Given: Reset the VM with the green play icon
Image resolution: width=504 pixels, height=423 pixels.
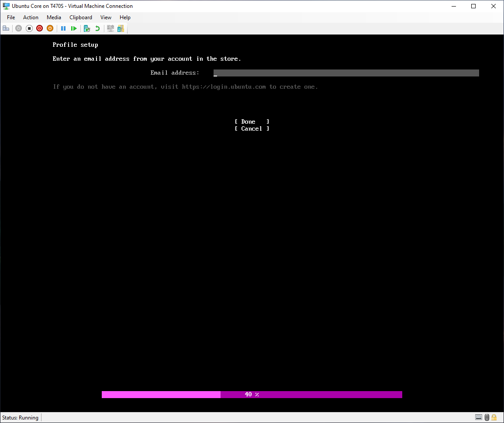Looking at the screenshot, I should (74, 28).
